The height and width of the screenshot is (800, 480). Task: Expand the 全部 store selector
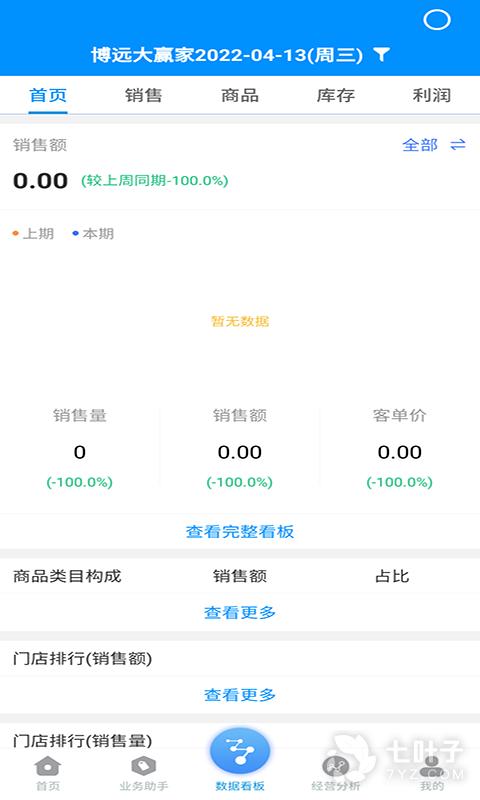click(420, 145)
